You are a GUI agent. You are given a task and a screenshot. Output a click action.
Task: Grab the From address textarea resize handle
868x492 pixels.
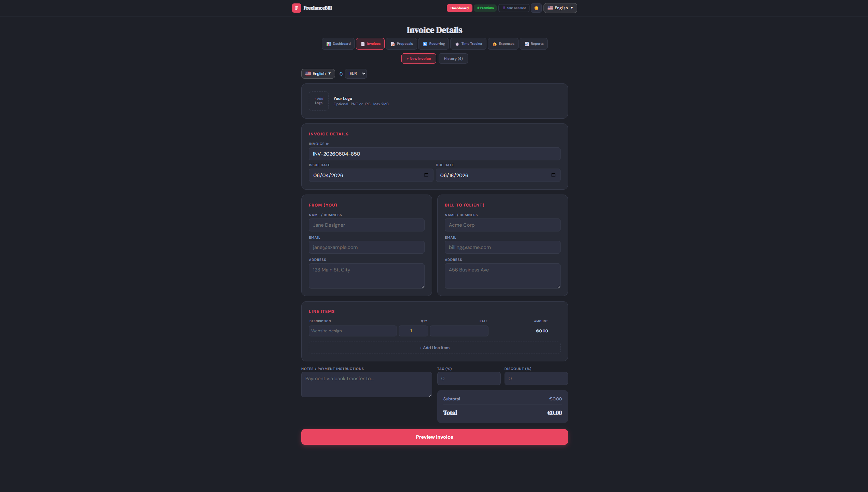(423, 287)
